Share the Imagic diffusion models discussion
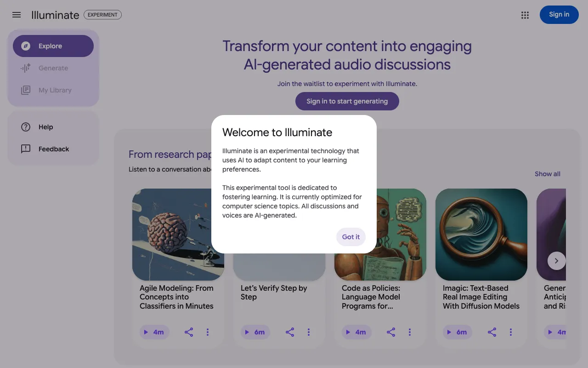Screen dimensions: 588x368 pos(492,332)
